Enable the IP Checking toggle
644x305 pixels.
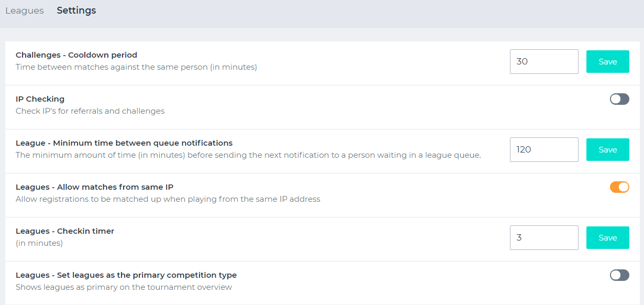tap(619, 99)
